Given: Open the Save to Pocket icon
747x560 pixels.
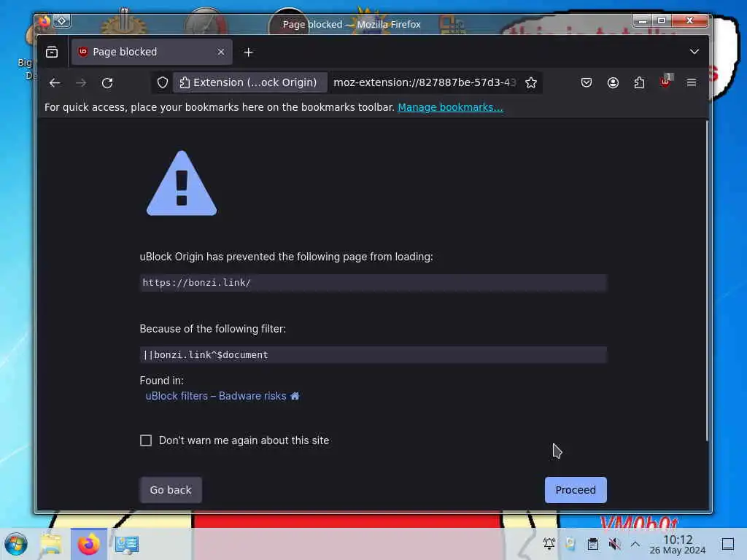Looking at the screenshot, I should (x=587, y=83).
